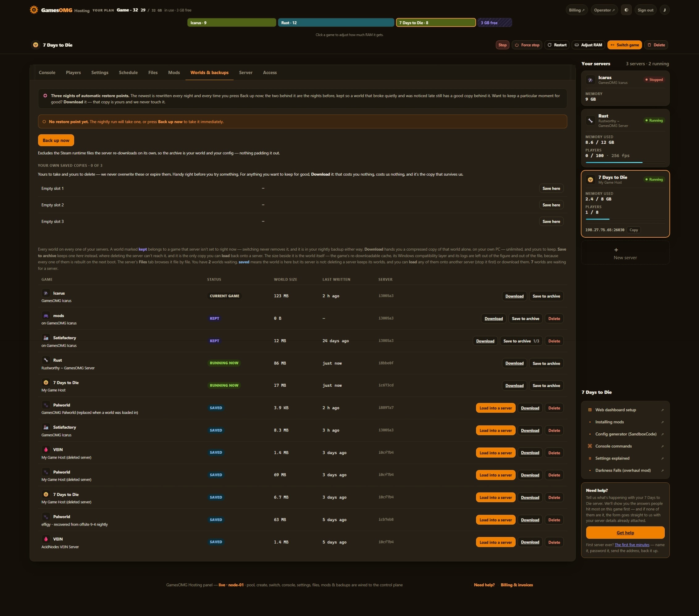Click the Icarus icon in the Current Game row

click(46, 293)
